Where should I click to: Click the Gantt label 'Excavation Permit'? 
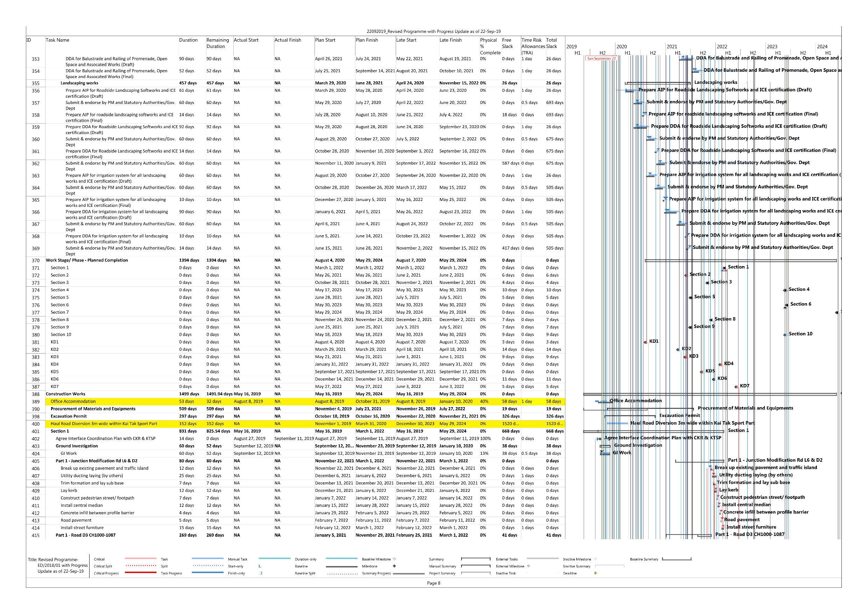pyautogui.click(x=680, y=416)
